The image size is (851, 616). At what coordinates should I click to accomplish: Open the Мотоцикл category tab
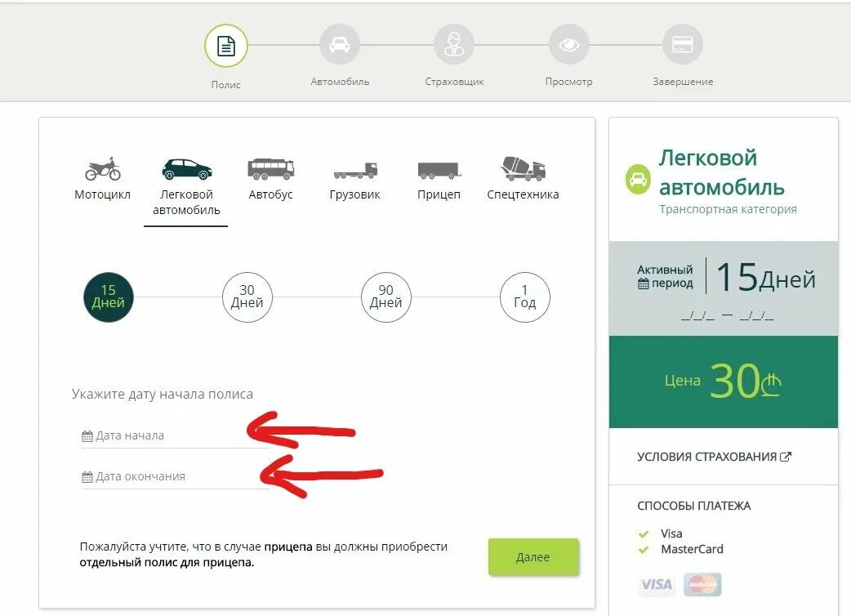point(103,179)
